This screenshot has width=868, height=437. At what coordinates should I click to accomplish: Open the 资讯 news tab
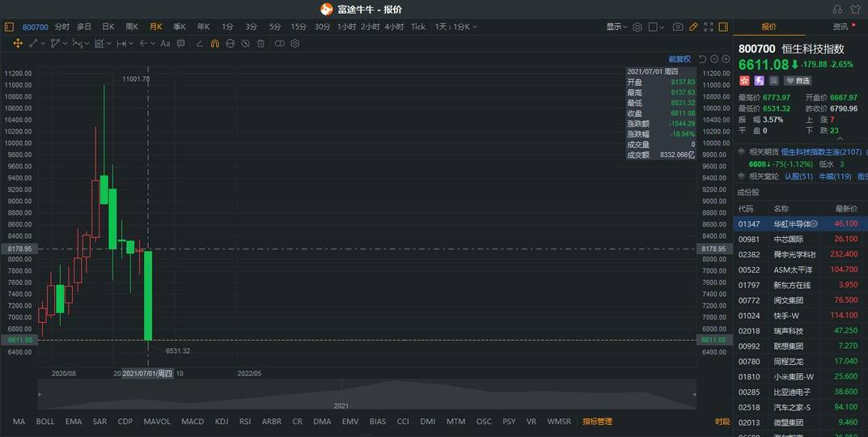click(840, 27)
